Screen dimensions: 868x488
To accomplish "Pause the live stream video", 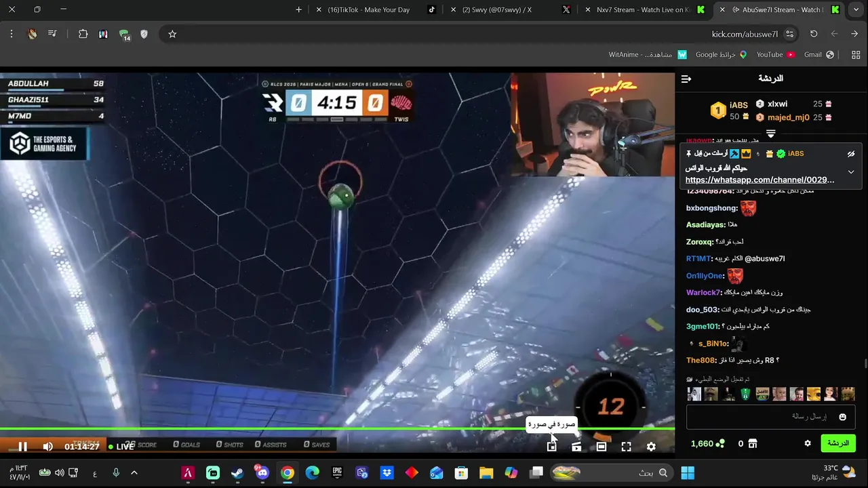I will point(22,446).
